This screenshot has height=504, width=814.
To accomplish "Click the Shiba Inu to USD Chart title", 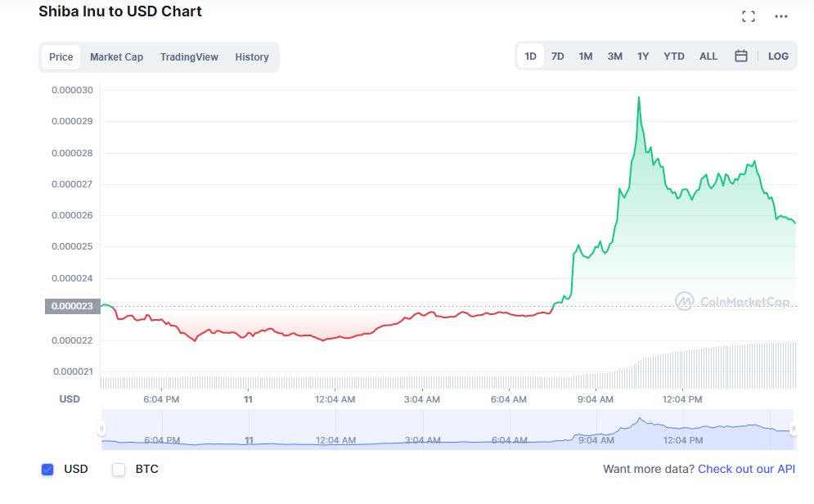I will coord(120,11).
